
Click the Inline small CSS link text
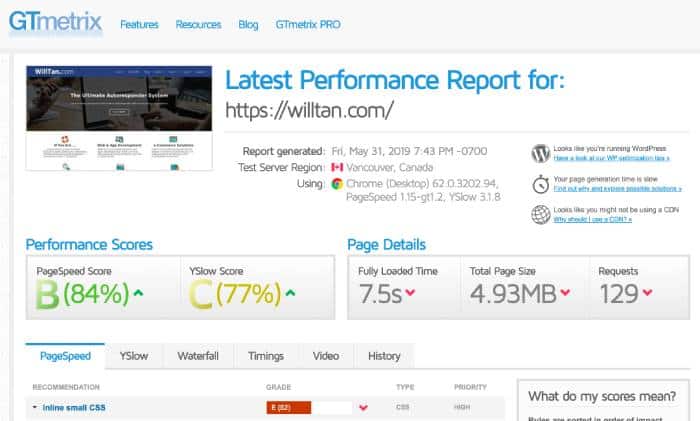[74, 408]
